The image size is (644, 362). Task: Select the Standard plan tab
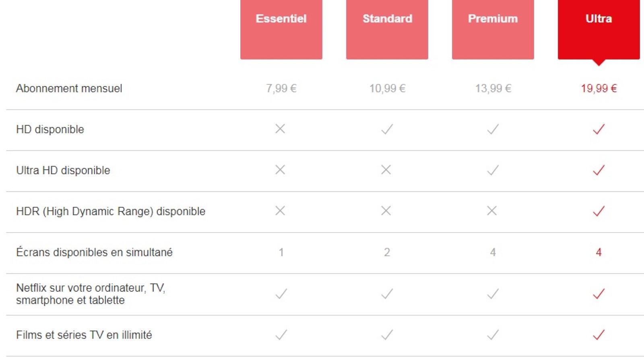(387, 29)
